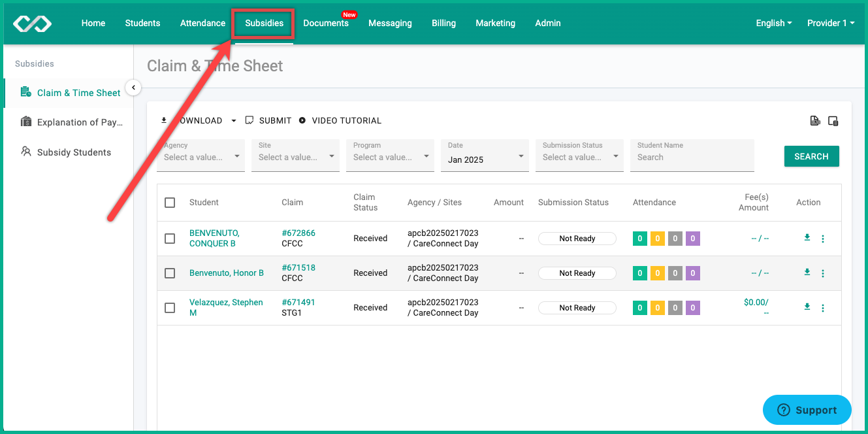Collapse the sidebar with the chevron button

coord(133,88)
